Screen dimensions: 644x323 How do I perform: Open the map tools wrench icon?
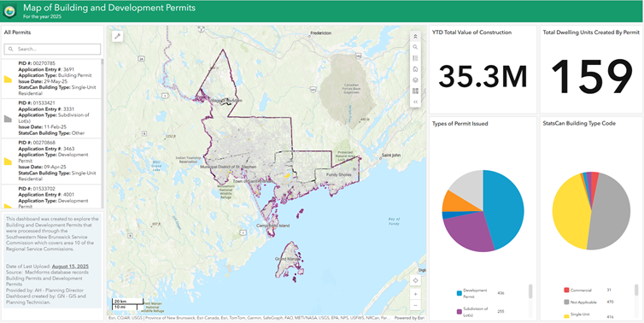pos(118,37)
